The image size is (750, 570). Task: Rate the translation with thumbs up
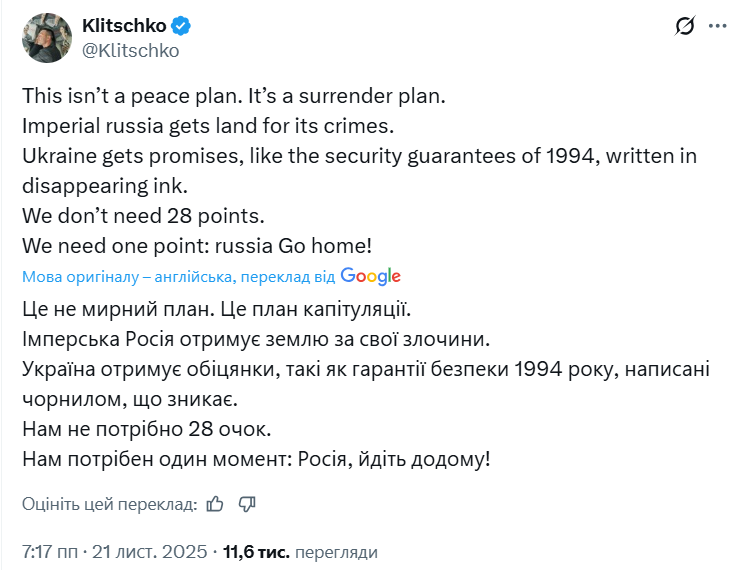point(215,504)
